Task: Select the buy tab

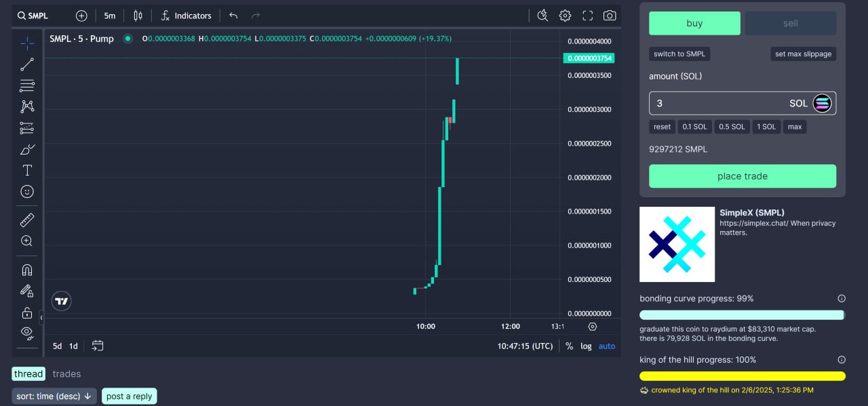Action: pyautogui.click(x=694, y=23)
